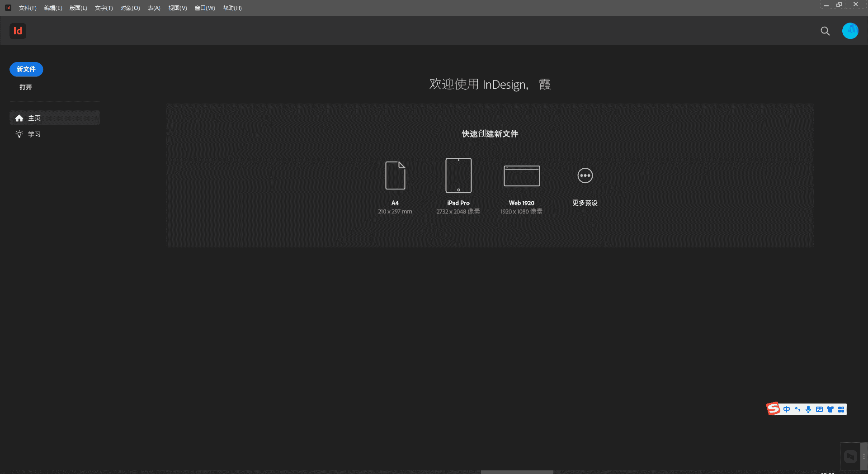
Task: Click the vertical dots handle beside recorder
Action: pos(863,456)
